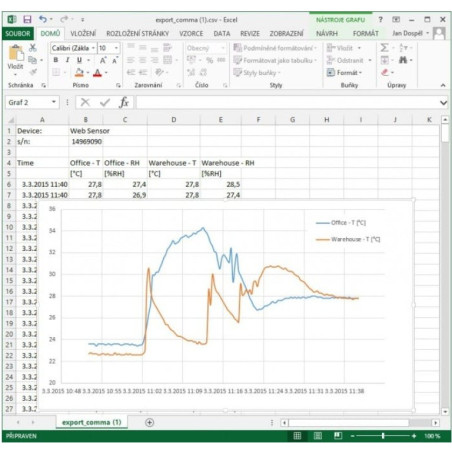452x452 pixels.
Task: Click the fill color bucket icon
Action: coord(79,72)
